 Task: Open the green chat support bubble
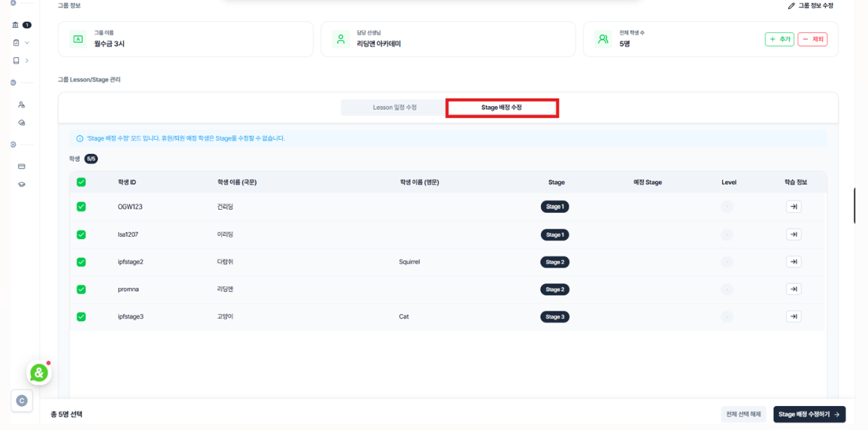(39, 373)
